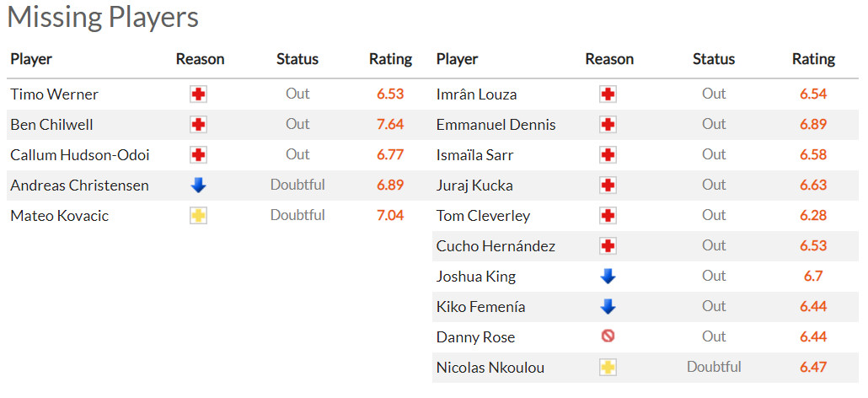868x398 pixels.
Task: Click the red cross icon for Ismaïla Sarr
Action: click(x=608, y=155)
